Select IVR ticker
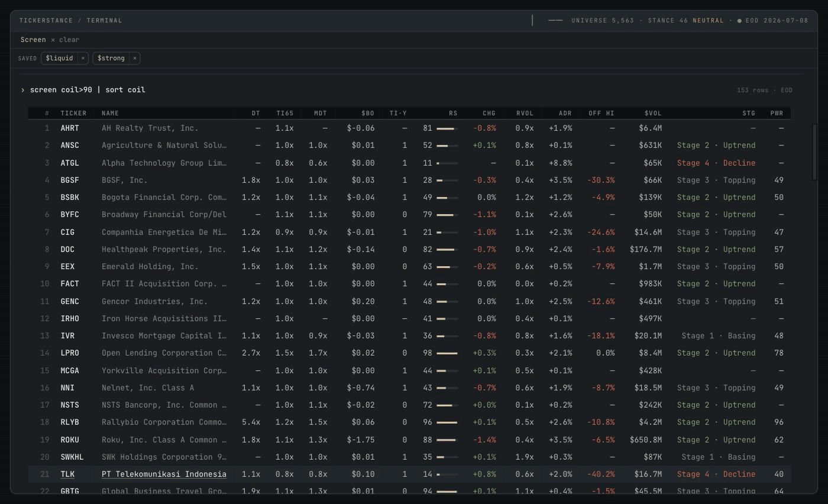This screenshot has width=828, height=504. point(67,335)
